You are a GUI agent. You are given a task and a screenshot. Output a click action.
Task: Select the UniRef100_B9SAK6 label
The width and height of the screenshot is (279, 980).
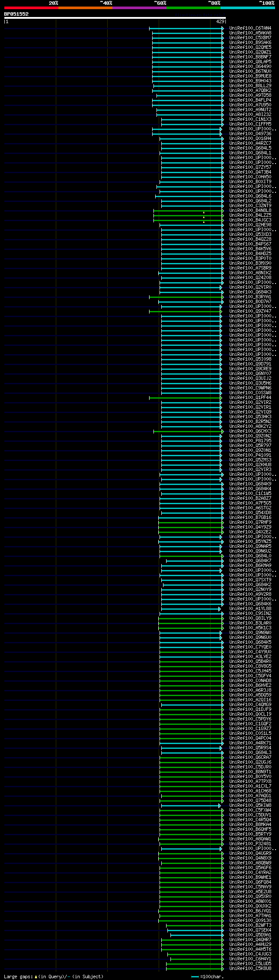(x=250, y=43)
